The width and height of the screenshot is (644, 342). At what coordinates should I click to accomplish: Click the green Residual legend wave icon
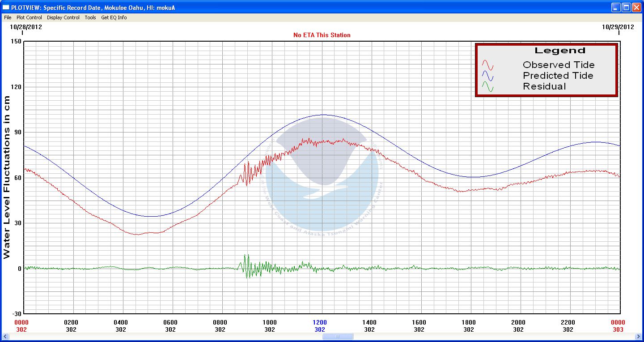487,87
